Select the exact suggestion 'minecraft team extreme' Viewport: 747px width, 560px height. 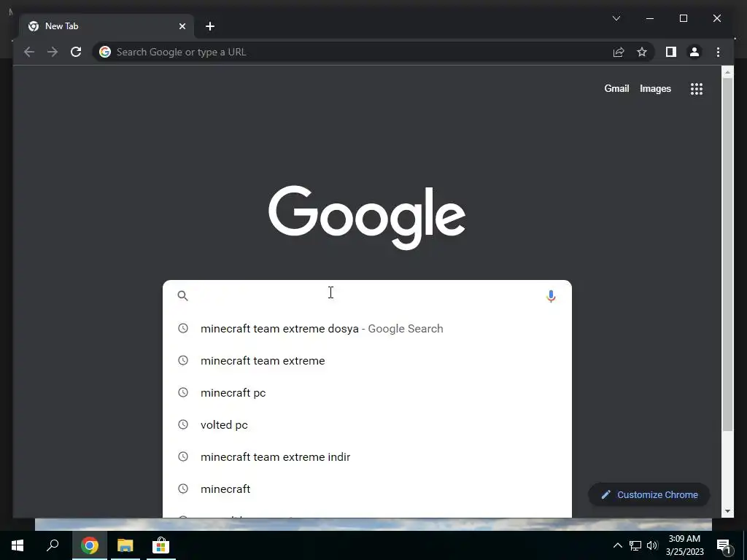pyautogui.click(x=367, y=360)
